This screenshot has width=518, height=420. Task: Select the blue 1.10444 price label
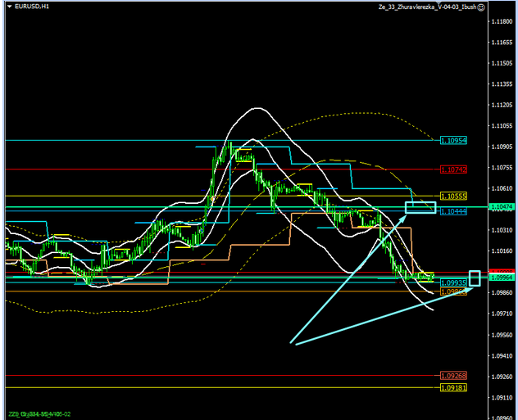point(453,212)
